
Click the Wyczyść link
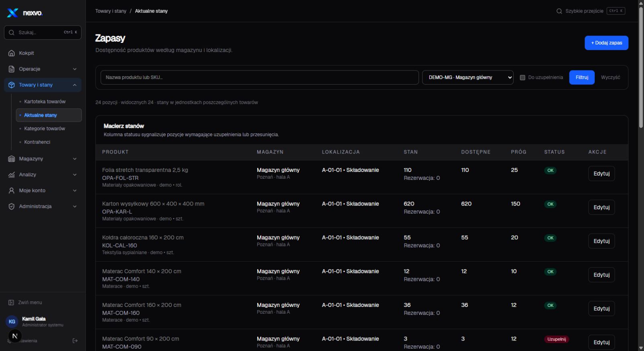tap(610, 77)
